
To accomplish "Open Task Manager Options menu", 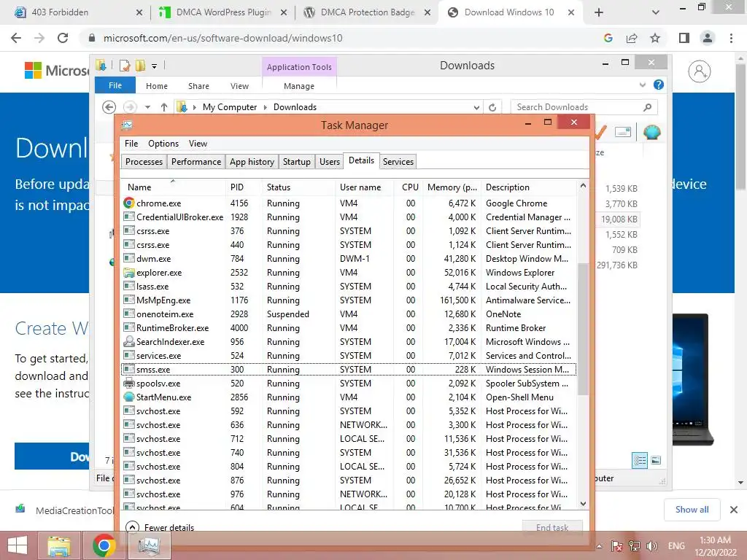I will point(163,144).
